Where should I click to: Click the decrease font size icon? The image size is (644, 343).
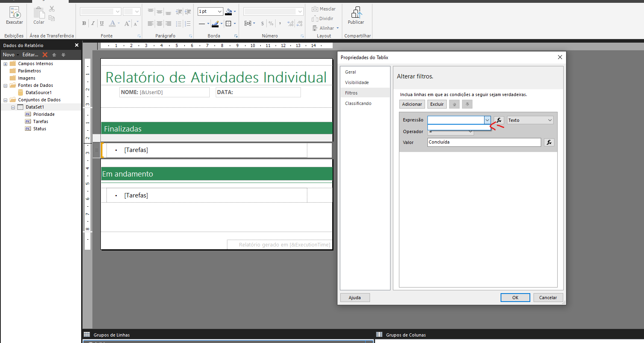point(136,23)
